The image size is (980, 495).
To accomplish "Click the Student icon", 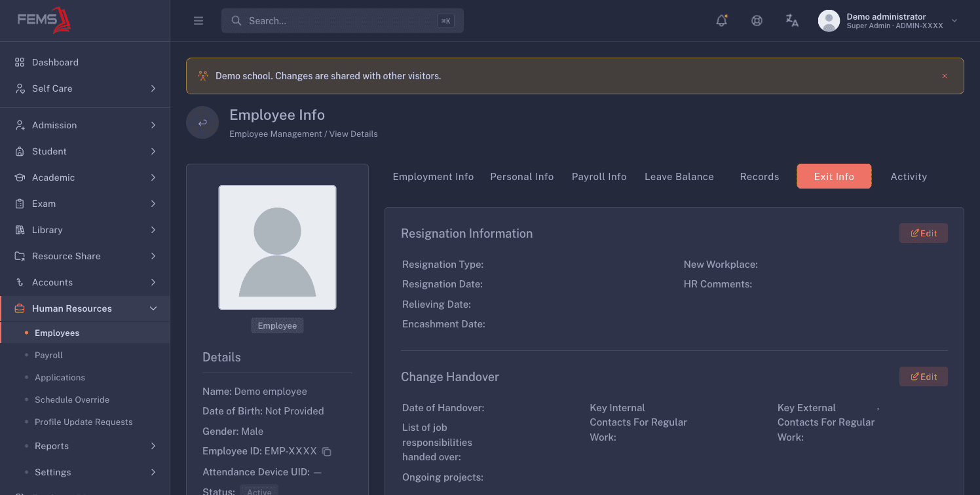I will 20,151.
